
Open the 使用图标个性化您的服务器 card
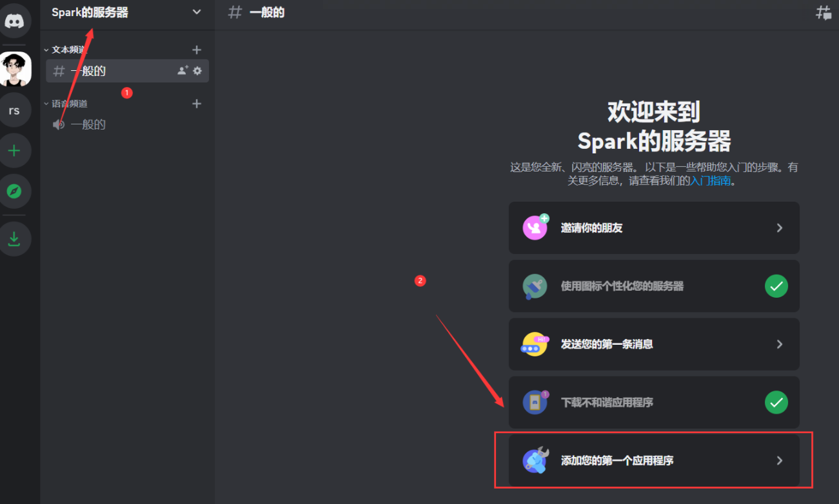tap(654, 286)
